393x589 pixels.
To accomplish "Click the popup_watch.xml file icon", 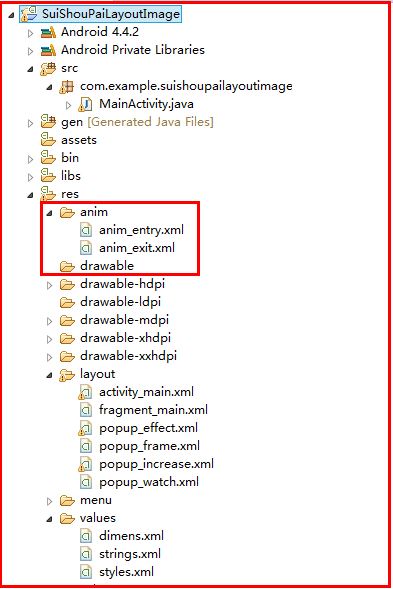I will [x=86, y=482].
